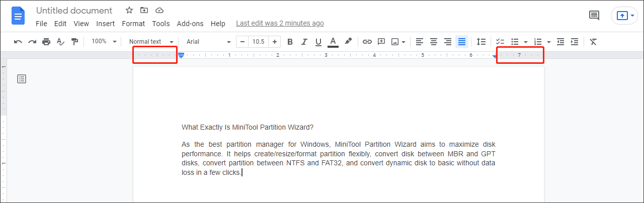Image resolution: width=644 pixels, height=203 pixels.
Task: Place cursor after 'loss in a few clicks.'
Action: pyautogui.click(x=243, y=172)
